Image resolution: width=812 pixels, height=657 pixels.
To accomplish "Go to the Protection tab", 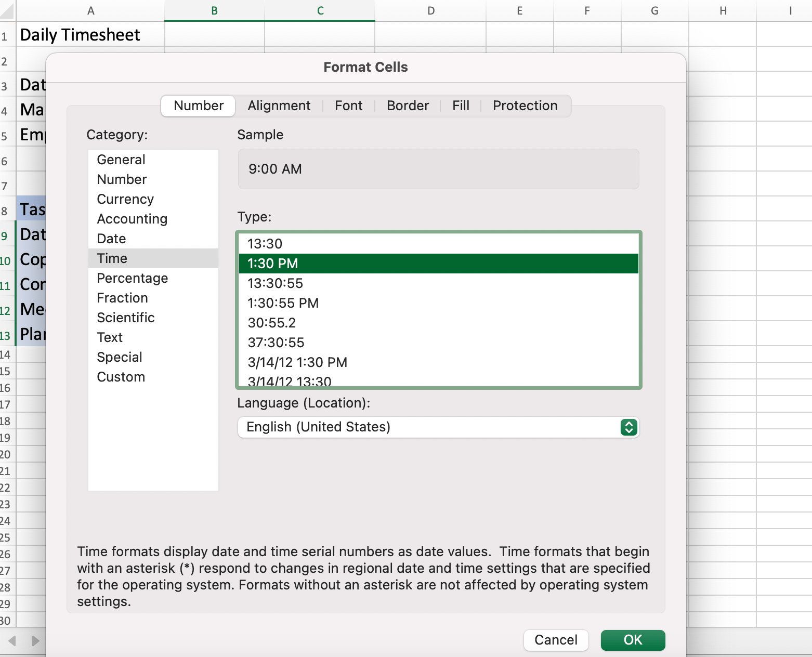I will point(525,106).
